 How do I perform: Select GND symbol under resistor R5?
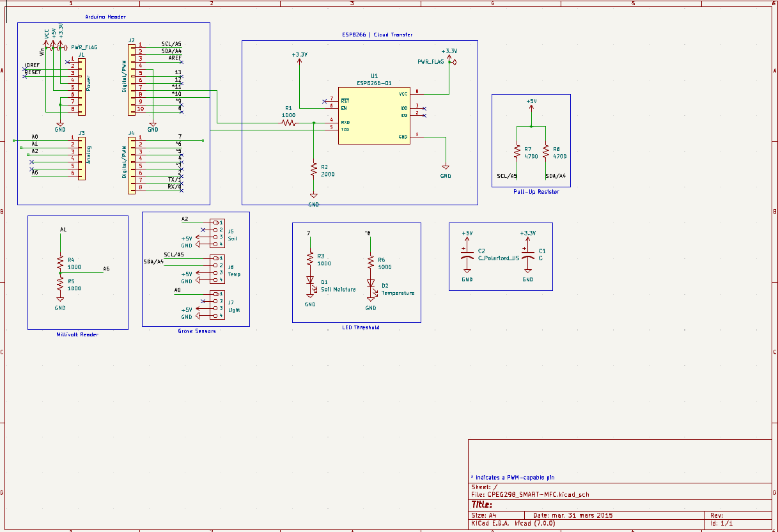[x=60, y=303]
